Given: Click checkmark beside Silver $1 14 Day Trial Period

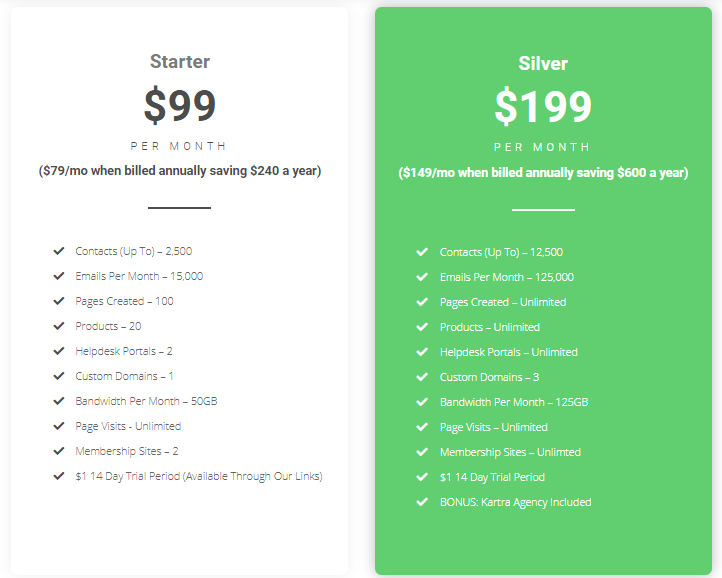Looking at the screenshot, I should [422, 477].
